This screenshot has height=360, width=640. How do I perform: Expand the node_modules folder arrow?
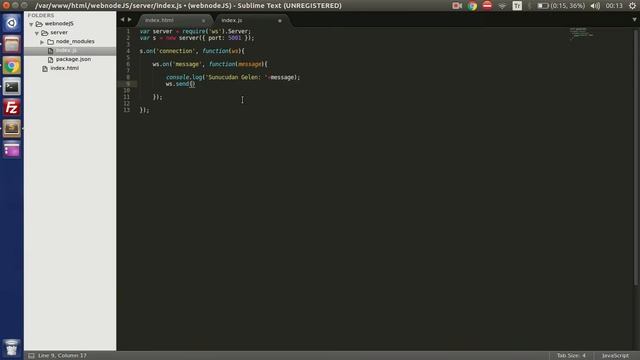tap(42, 42)
